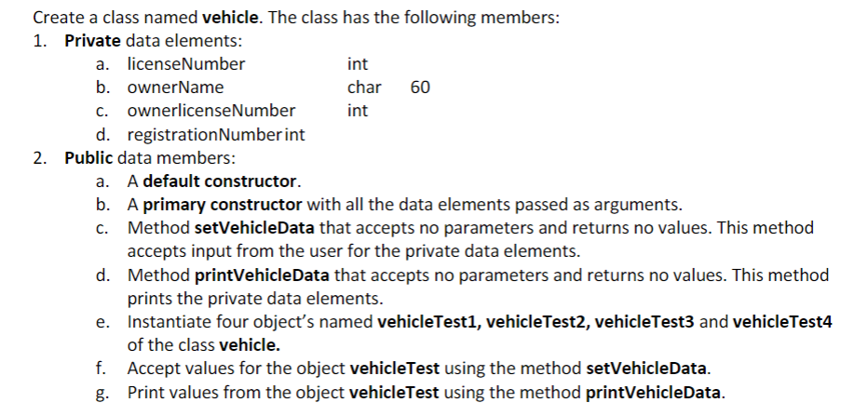The width and height of the screenshot is (868, 416).
Task: Click the bold word "vehicle" in first line
Action: click(230, 18)
